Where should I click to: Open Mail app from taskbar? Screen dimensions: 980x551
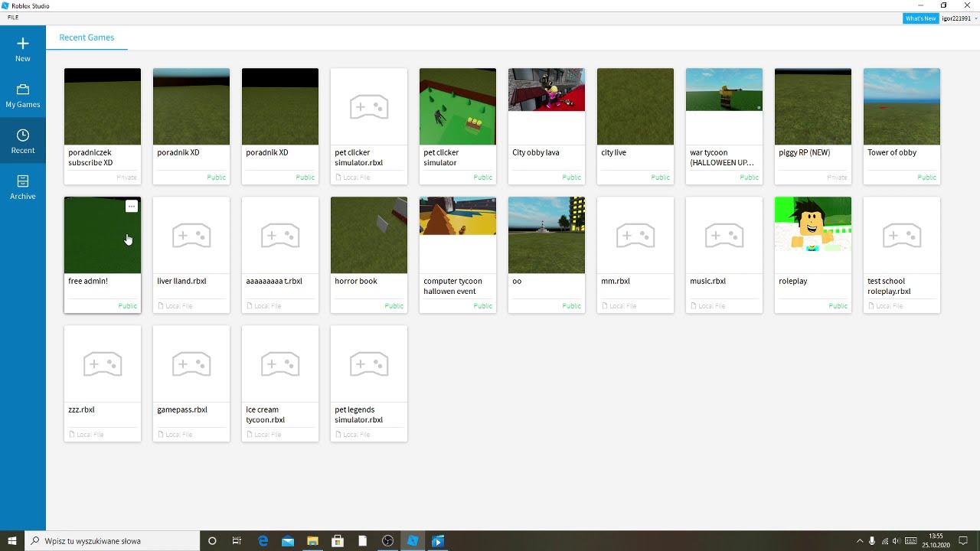tap(288, 541)
